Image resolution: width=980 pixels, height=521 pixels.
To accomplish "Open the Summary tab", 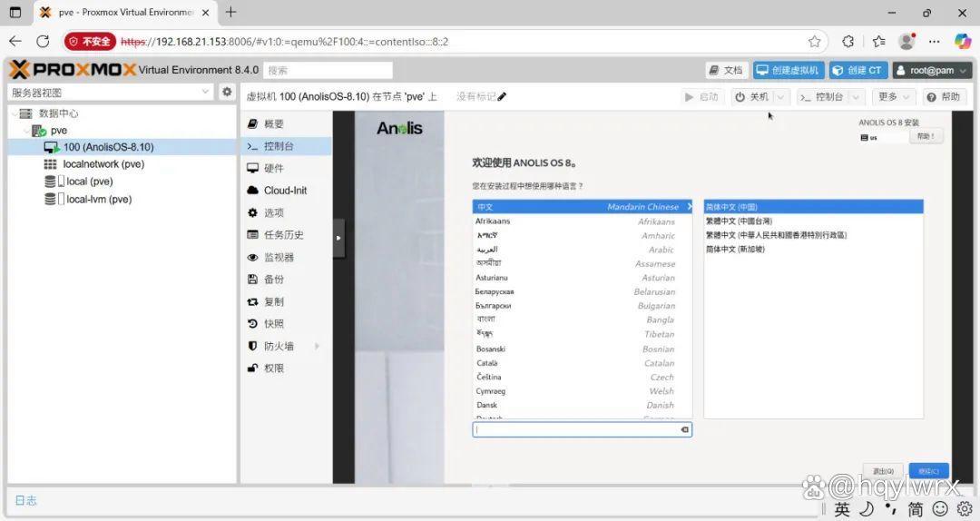I will [x=286, y=123].
